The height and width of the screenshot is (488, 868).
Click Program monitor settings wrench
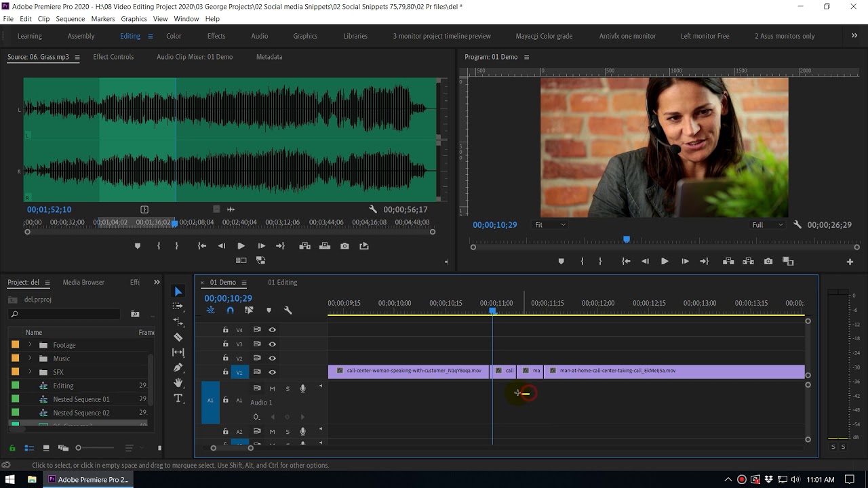click(x=797, y=225)
